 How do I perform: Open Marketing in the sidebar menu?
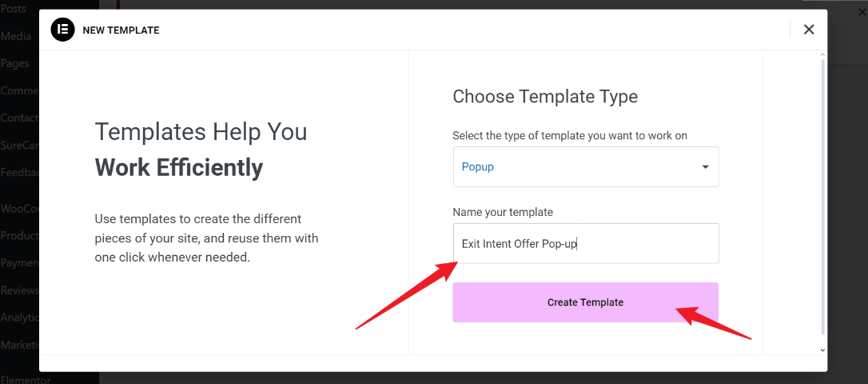click(x=19, y=345)
